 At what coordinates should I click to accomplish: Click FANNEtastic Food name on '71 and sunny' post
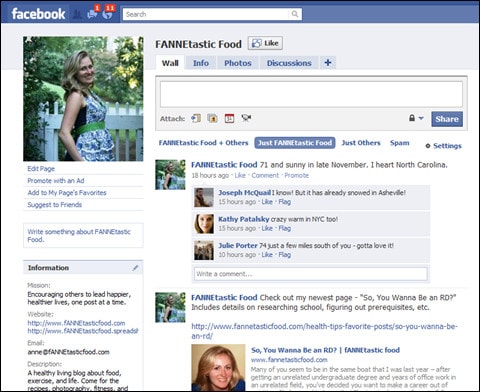click(224, 165)
